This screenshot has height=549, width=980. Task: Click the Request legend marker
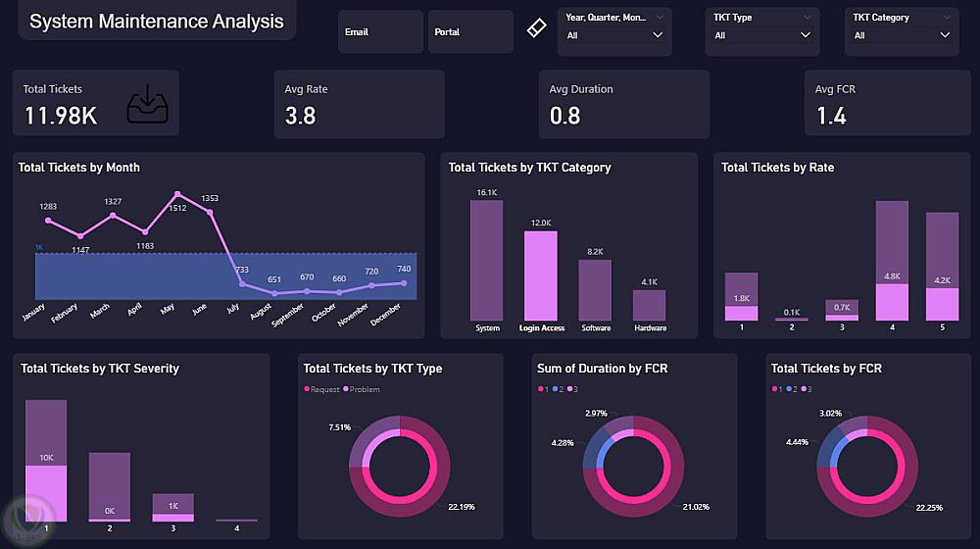307,389
